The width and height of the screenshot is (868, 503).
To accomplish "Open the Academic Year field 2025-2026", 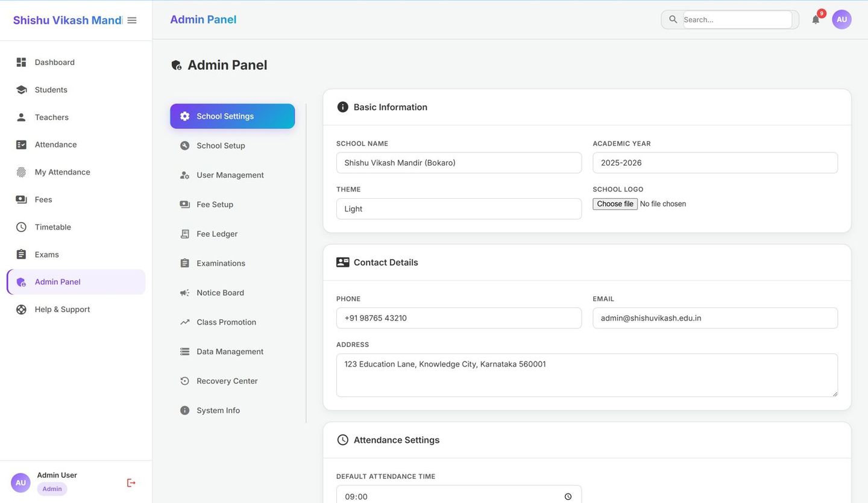I will click(715, 163).
